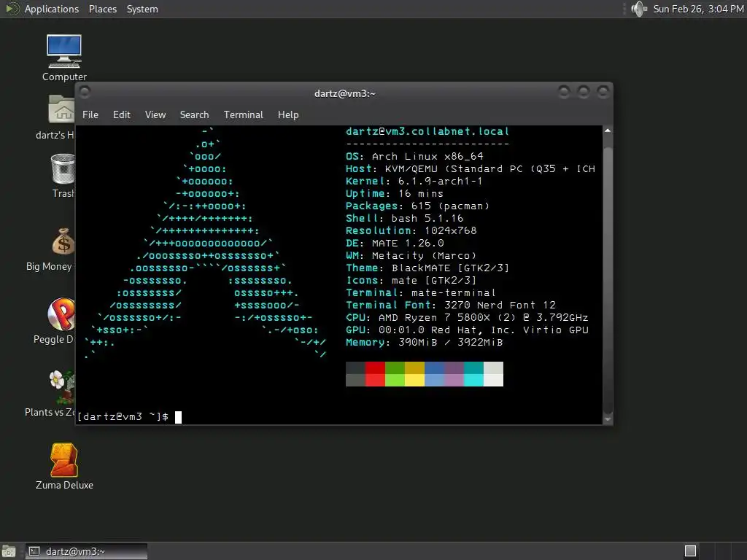Click the Icons: mate [GTK2/3] line

pos(411,281)
